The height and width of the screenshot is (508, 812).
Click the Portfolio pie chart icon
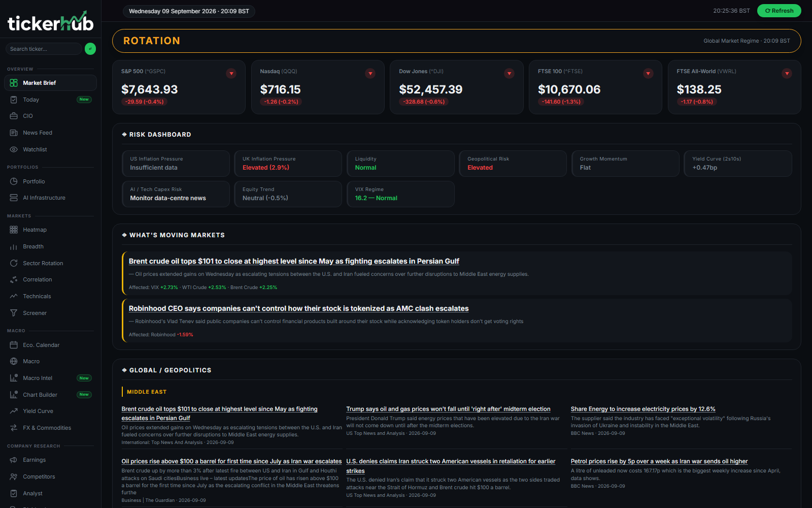[x=14, y=181]
